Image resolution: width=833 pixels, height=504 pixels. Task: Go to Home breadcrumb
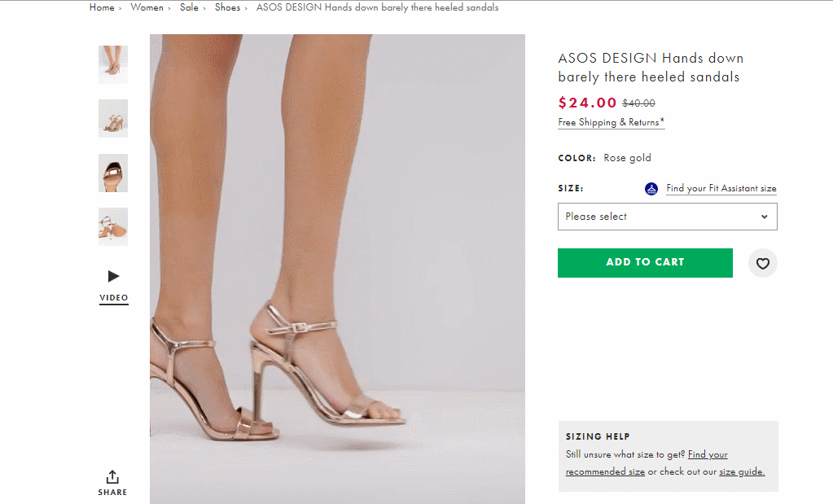tap(102, 7)
